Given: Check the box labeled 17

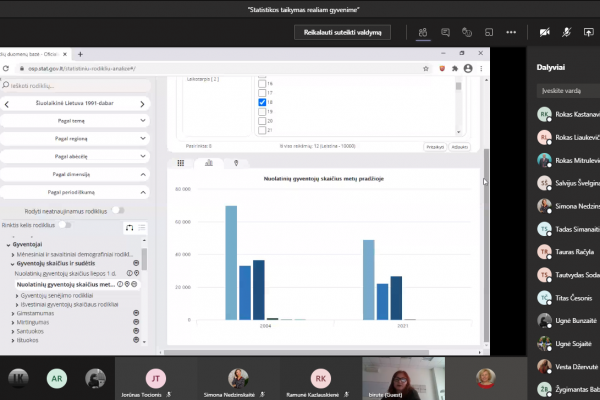Looking at the screenshot, I should [262, 93].
